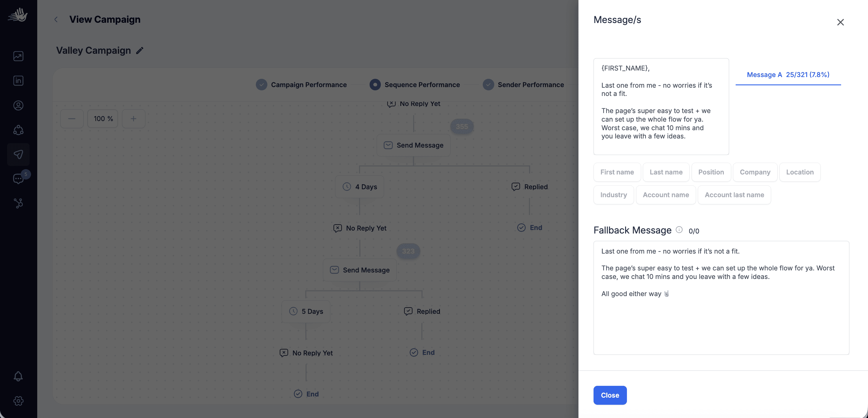This screenshot has height=418, width=868.
Task: Open the campaigns paper plane icon
Action: (x=18, y=154)
